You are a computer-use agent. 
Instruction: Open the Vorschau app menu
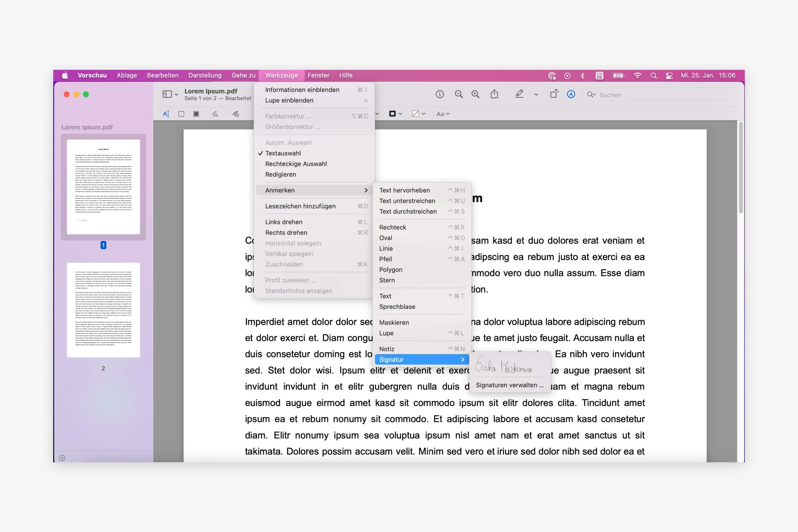point(92,75)
